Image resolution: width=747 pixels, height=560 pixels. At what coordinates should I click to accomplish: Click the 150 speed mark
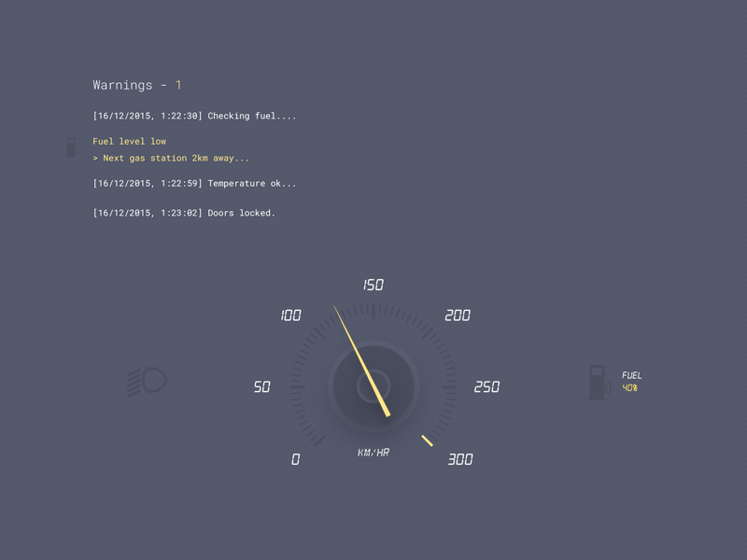(x=373, y=286)
